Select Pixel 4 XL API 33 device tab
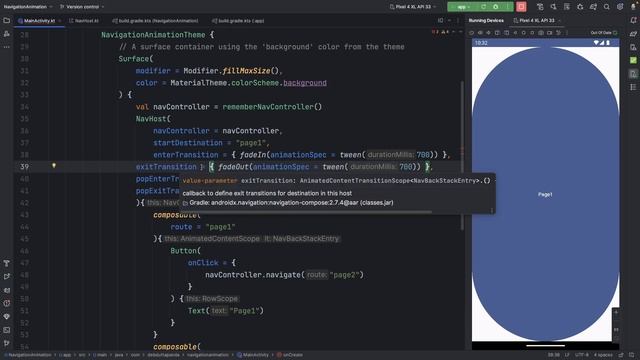 (x=537, y=20)
